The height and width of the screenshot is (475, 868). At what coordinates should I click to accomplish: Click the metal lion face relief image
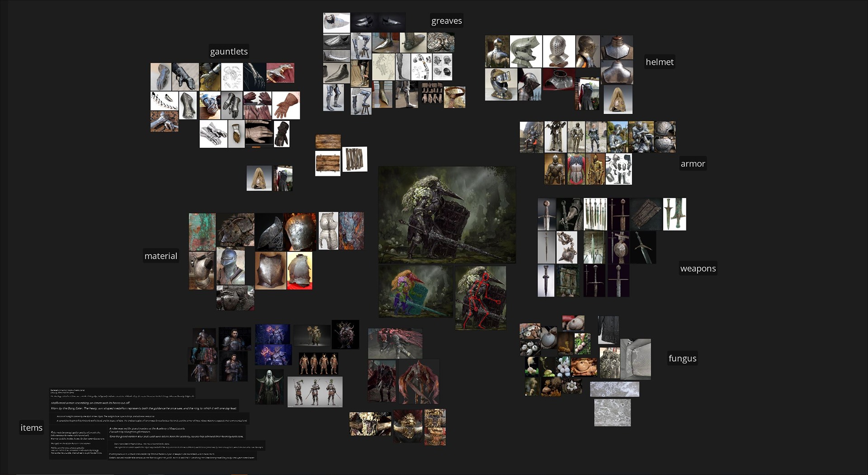click(x=441, y=42)
